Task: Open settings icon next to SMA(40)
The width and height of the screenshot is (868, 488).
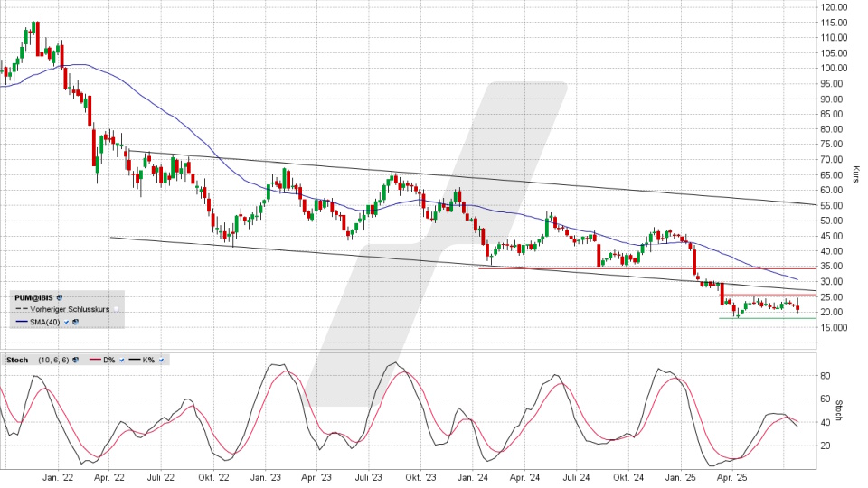Action: click(75, 322)
